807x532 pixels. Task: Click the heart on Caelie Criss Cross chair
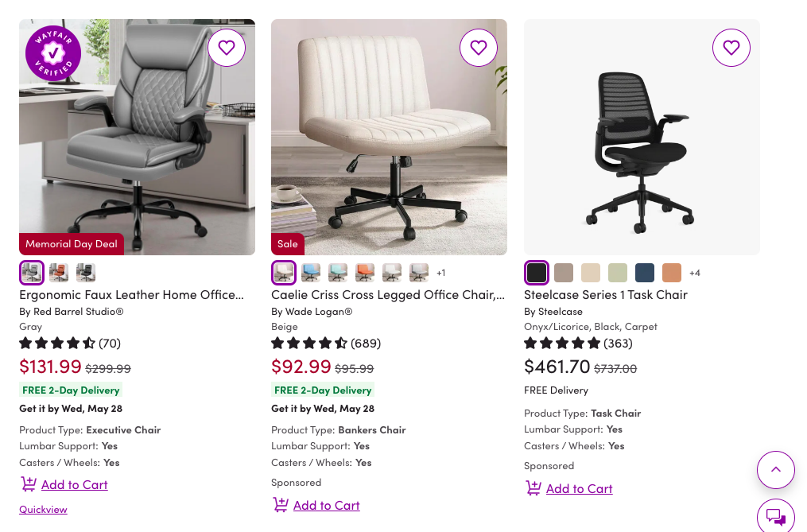[479, 48]
